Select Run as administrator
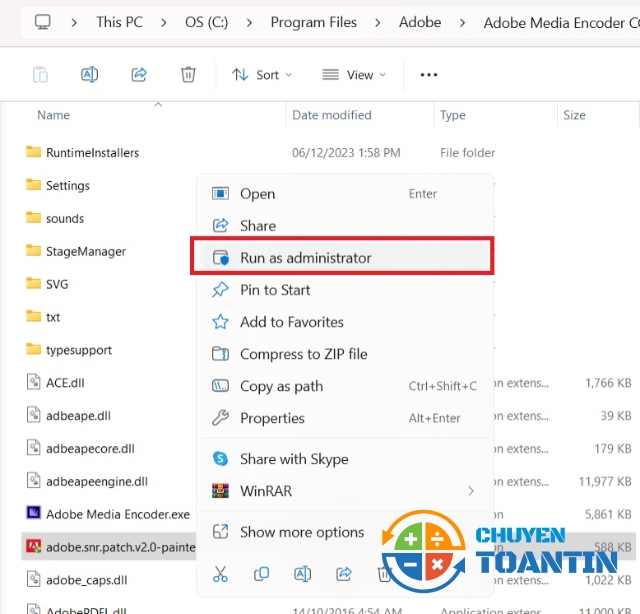Screen dimensions: 640x614 343,258
